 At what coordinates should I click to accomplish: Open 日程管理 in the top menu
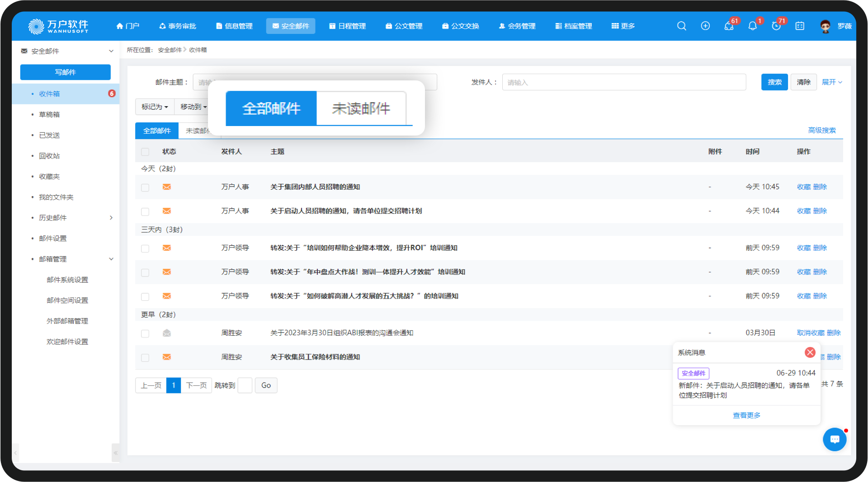348,26
